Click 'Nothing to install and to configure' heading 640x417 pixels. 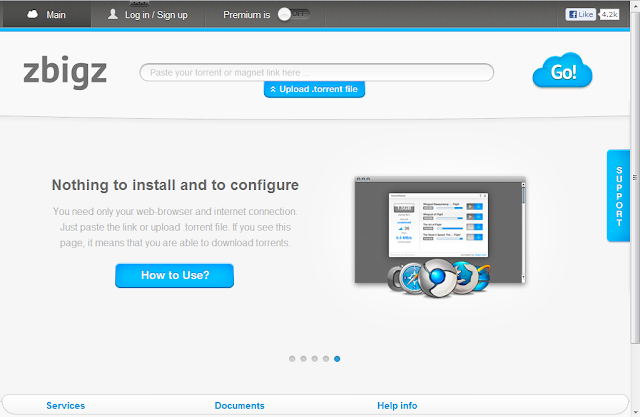tap(175, 185)
